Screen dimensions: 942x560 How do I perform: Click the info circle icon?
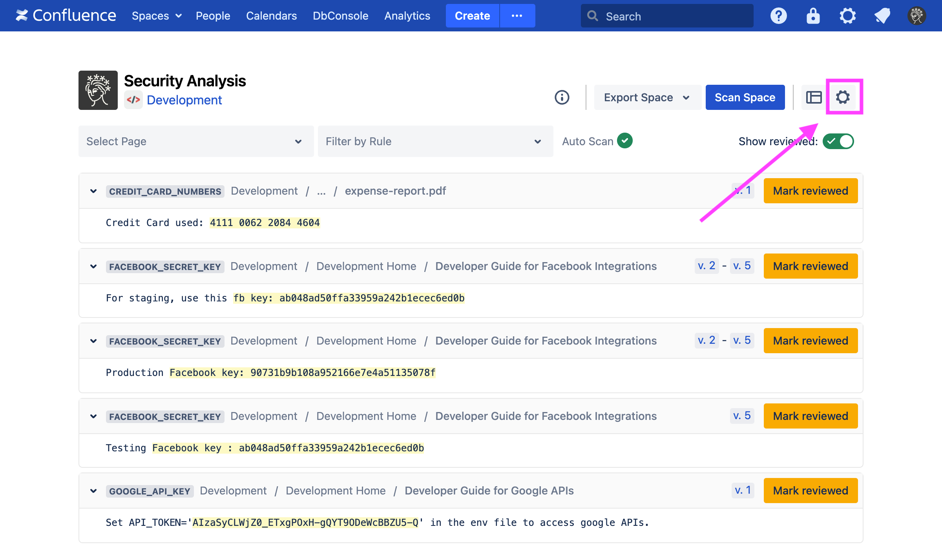pos(562,97)
